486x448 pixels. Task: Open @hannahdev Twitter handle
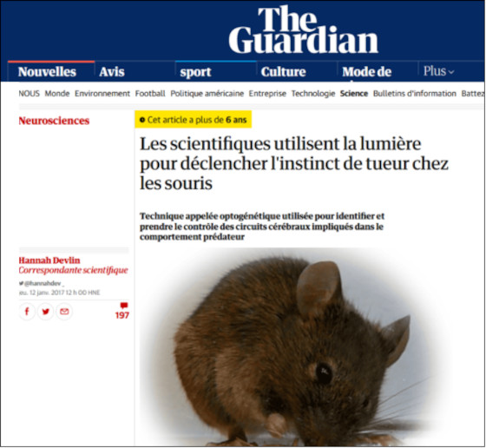(42, 283)
